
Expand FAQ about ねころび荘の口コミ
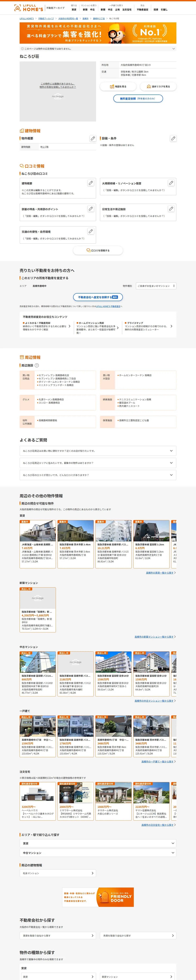coord(98,475)
